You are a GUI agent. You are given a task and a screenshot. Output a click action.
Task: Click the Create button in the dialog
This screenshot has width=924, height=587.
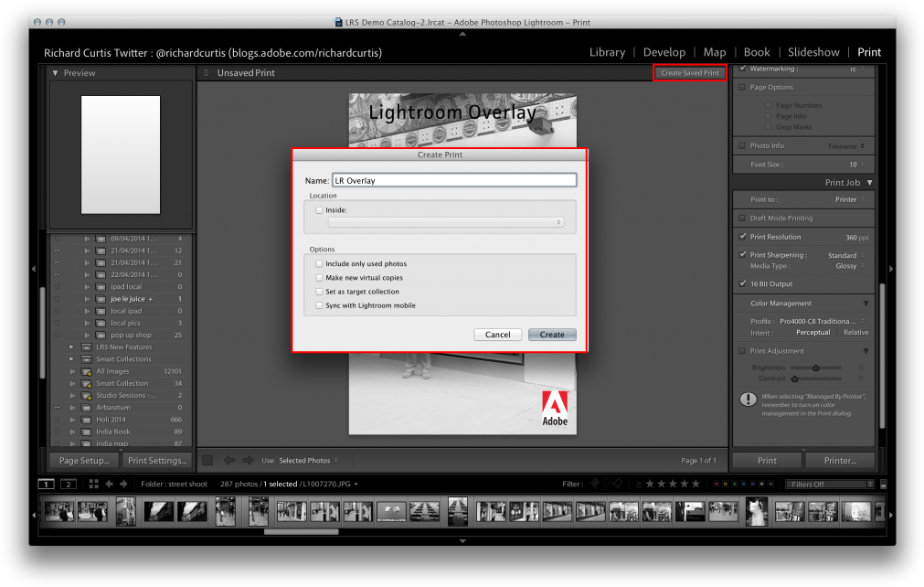tap(552, 334)
